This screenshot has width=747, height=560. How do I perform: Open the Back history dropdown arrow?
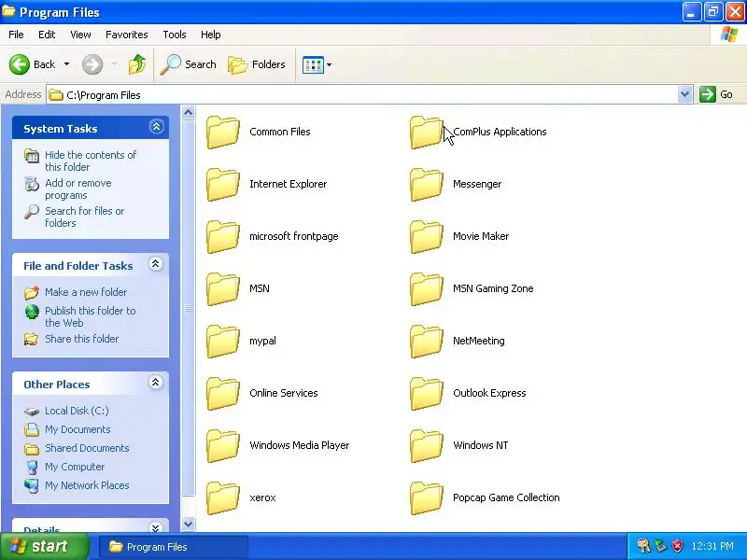66,64
